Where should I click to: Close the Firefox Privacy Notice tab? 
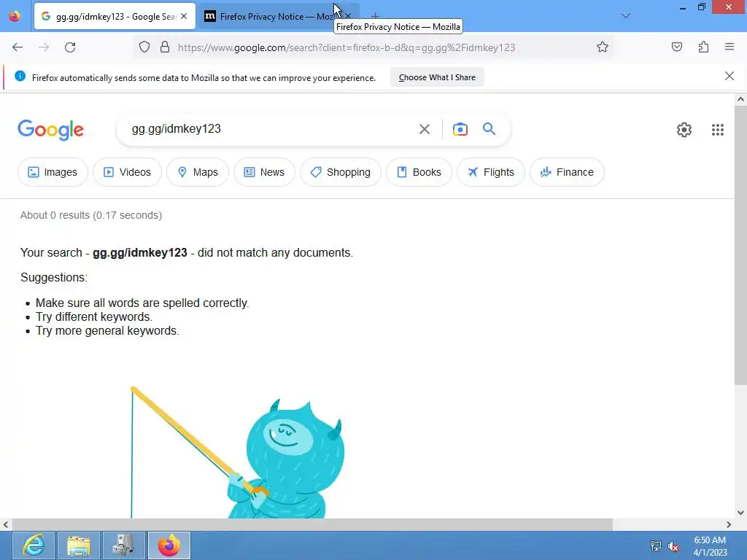click(x=348, y=16)
